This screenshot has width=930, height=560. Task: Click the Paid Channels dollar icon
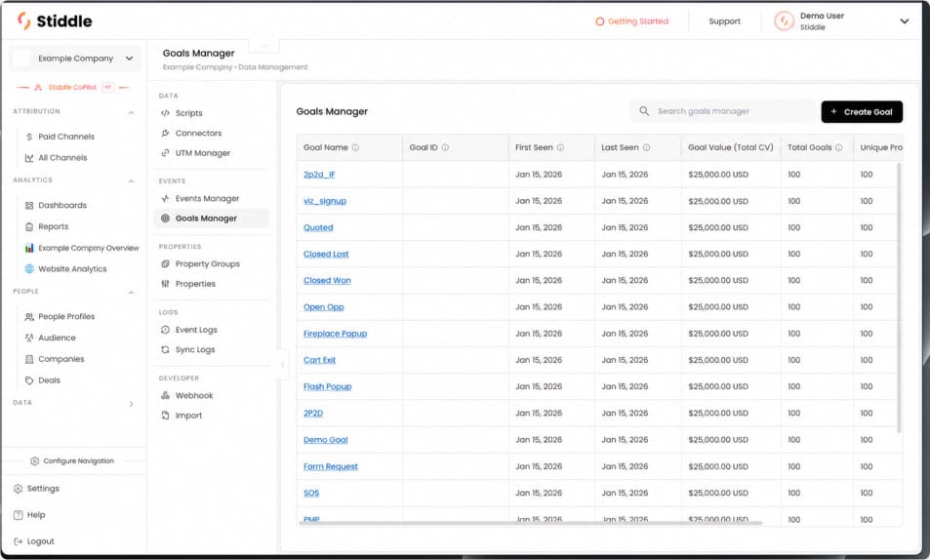29,137
